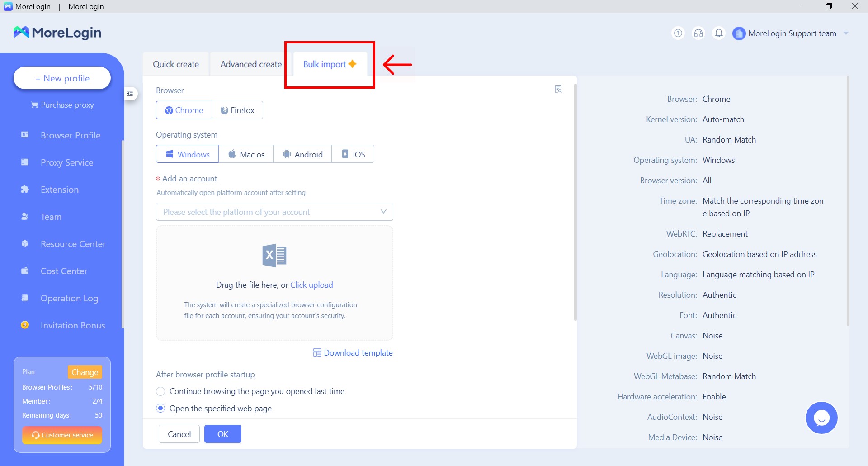The width and height of the screenshot is (868, 466).
Task: Collapse the sidebar with the toggle icon
Action: [x=130, y=94]
